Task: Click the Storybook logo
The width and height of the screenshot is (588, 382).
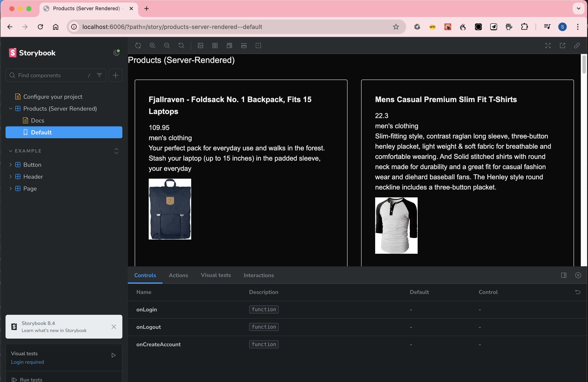Action: [x=32, y=53]
